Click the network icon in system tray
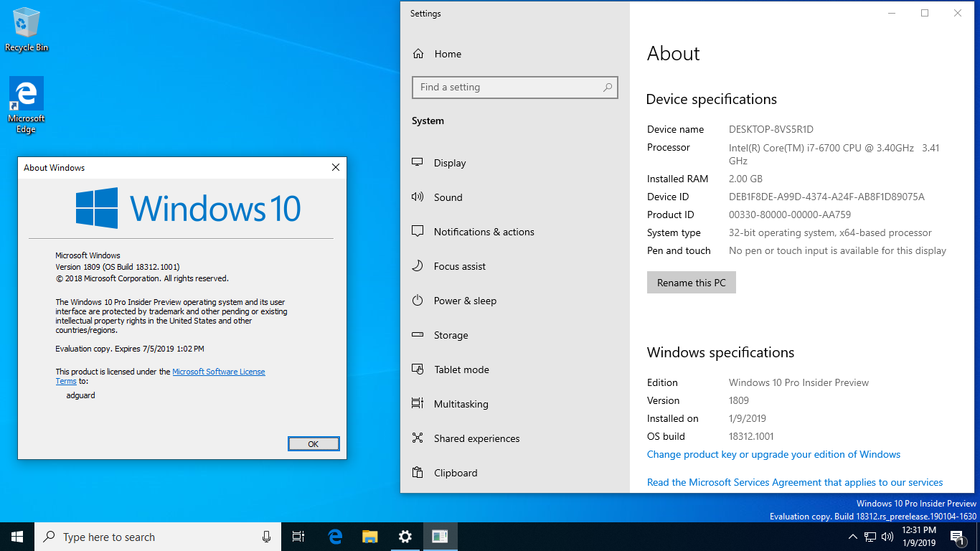This screenshot has width=980, height=551. [x=870, y=537]
